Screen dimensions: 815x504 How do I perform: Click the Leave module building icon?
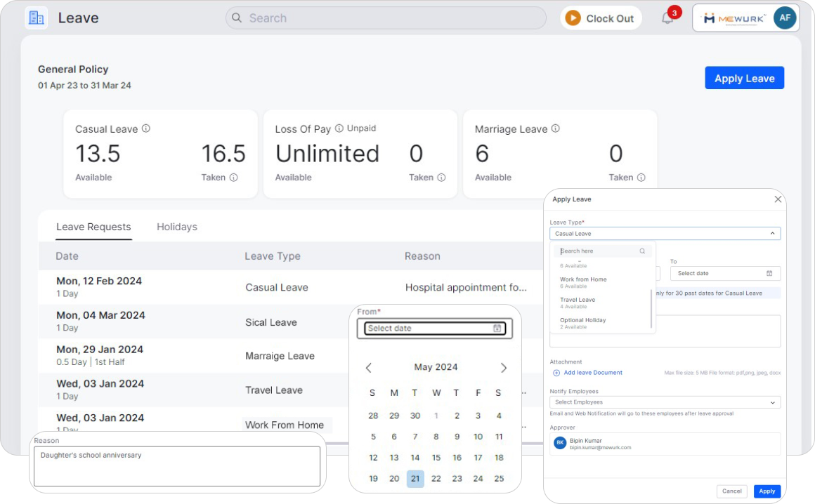click(x=36, y=18)
